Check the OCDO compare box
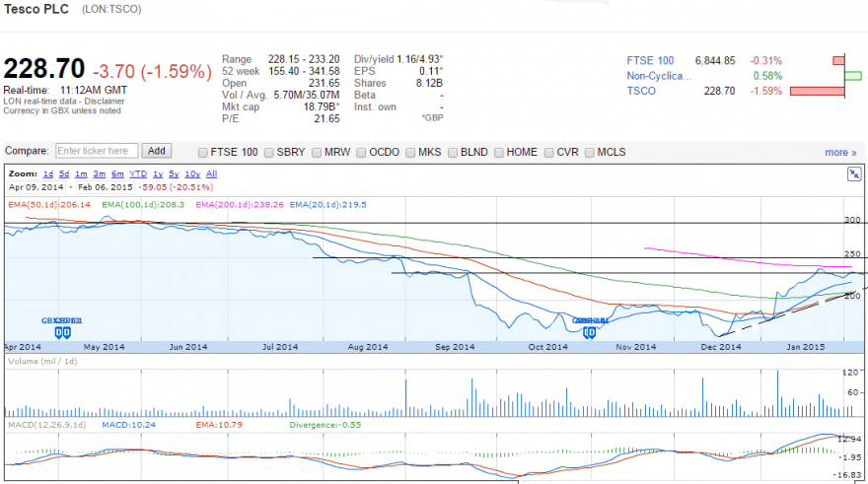The width and height of the screenshot is (868, 484). [x=361, y=153]
